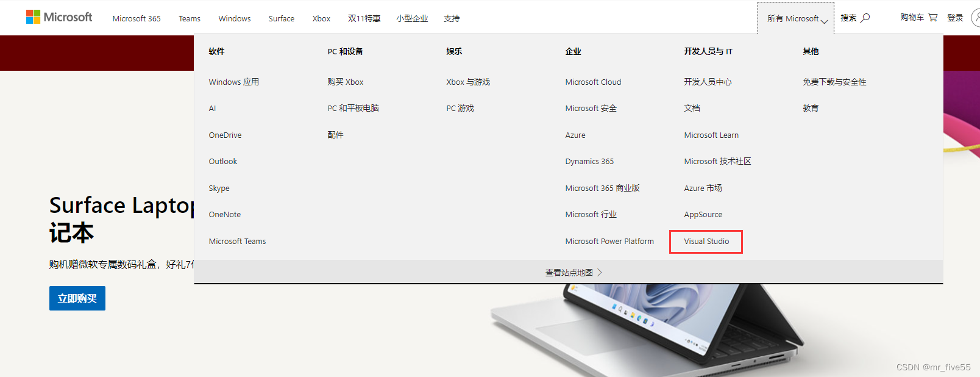Open 支持 in top navigation
The height and width of the screenshot is (377, 980).
click(x=452, y=18)
